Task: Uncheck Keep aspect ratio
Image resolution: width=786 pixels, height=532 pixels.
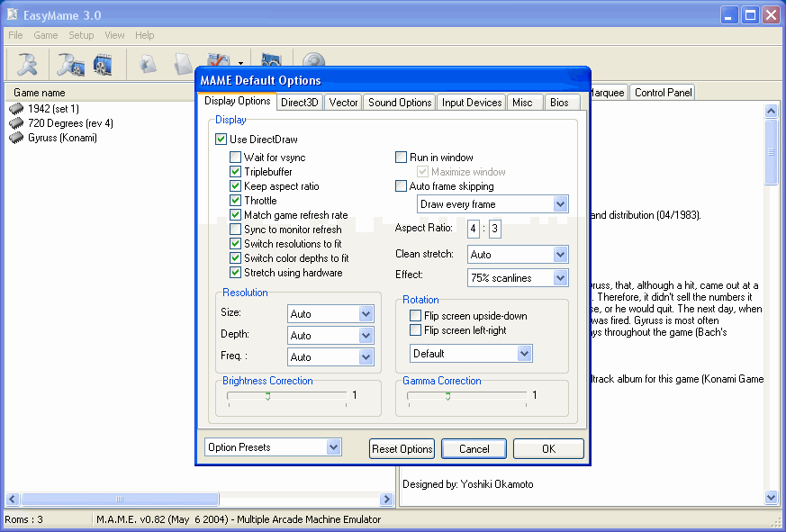Action: tap(235, 186)
